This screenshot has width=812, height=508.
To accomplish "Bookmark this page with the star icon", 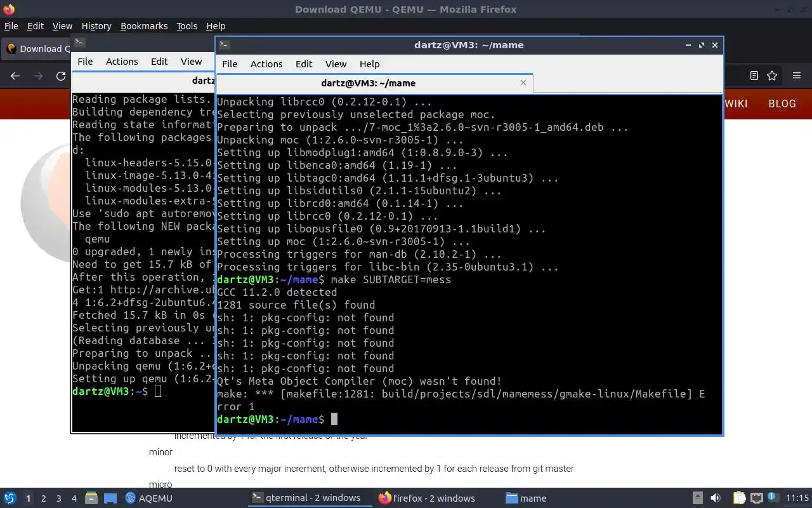I will coord(772,76).
